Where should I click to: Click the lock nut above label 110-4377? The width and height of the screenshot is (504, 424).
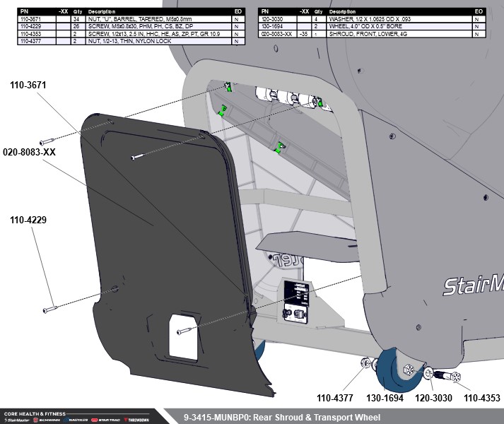366,364
